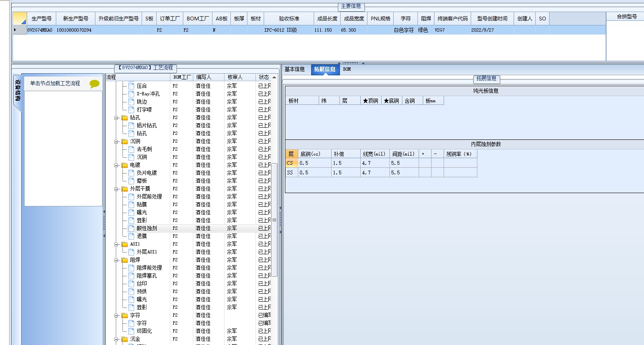Select the 曝光 step under 外层干膜

142,212
